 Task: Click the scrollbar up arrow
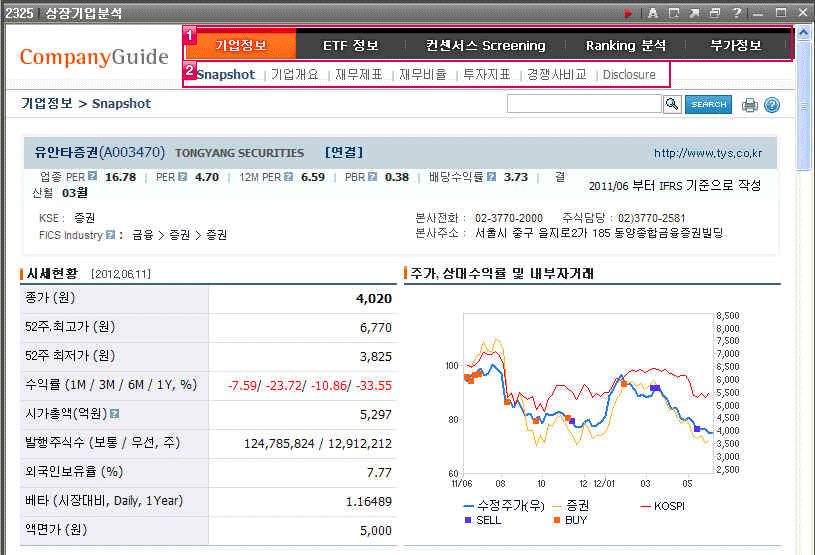click(x=804, y=33)
